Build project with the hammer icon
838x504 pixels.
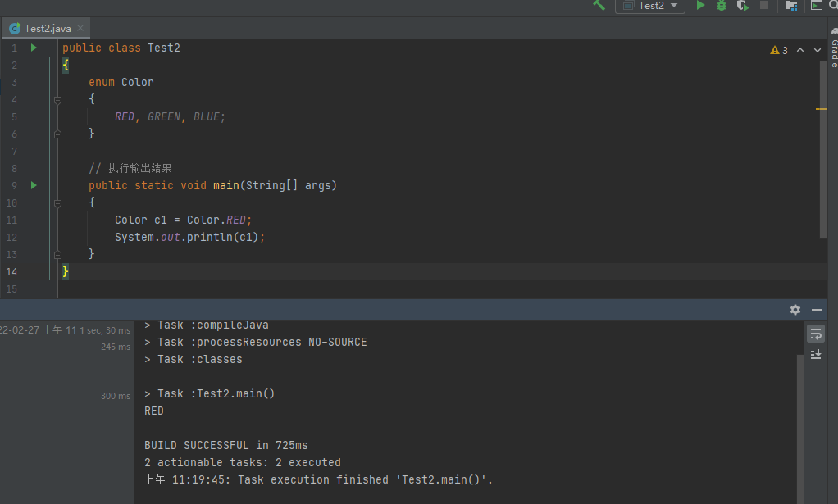pyautogui.click(x=599, y=5)
